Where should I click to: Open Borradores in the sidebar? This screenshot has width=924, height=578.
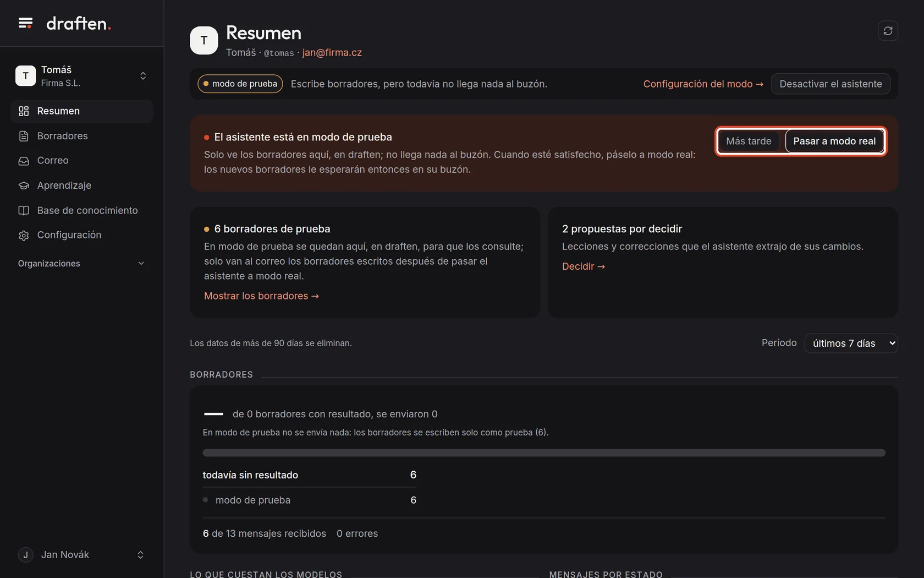pos(81,136)
